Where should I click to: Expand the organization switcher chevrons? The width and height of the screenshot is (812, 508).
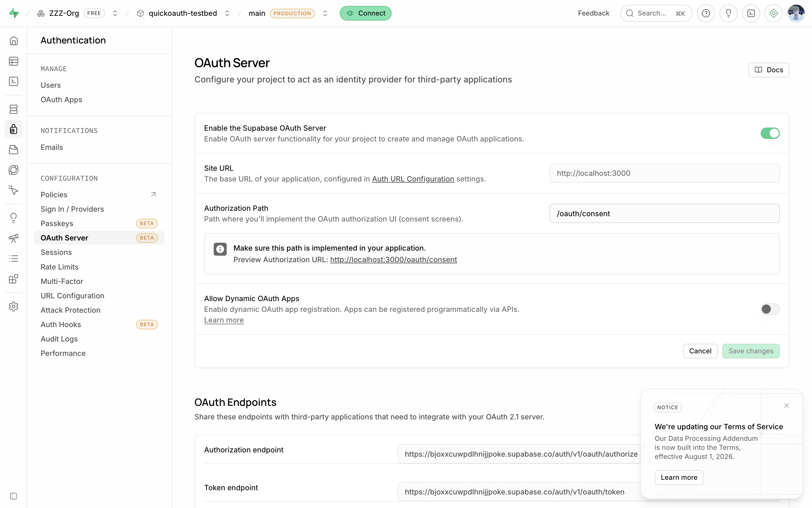(x=115, y=13)
